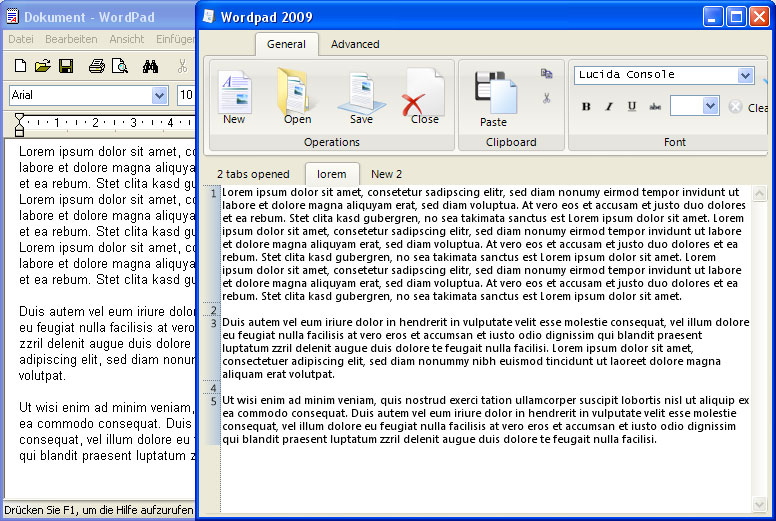
Task: Toggle strikethrough formatting in Font group
Action: pos(655,106)
